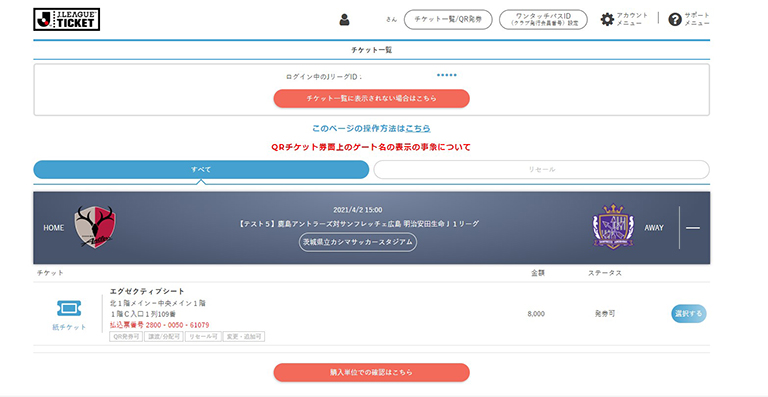Switch to the リセール tab
Image resolution: width=768 pixels, height=397 pixels.
click(542, 169)
